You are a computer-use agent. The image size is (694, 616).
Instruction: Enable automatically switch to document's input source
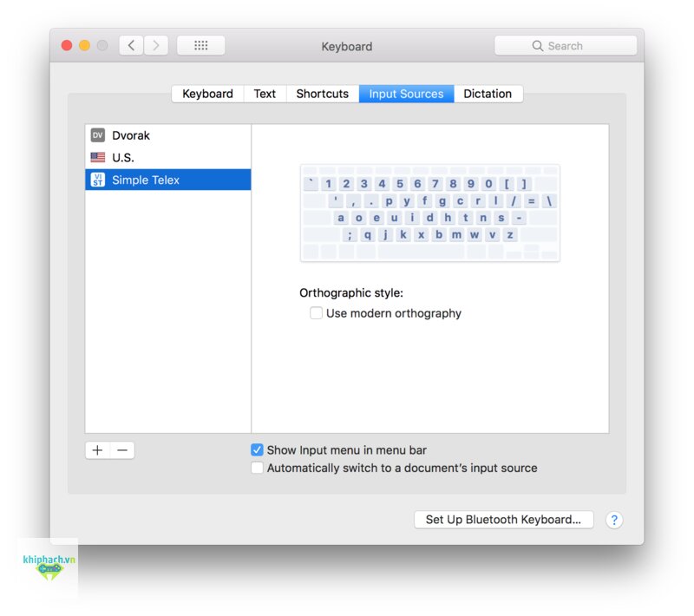click(257, 468)
